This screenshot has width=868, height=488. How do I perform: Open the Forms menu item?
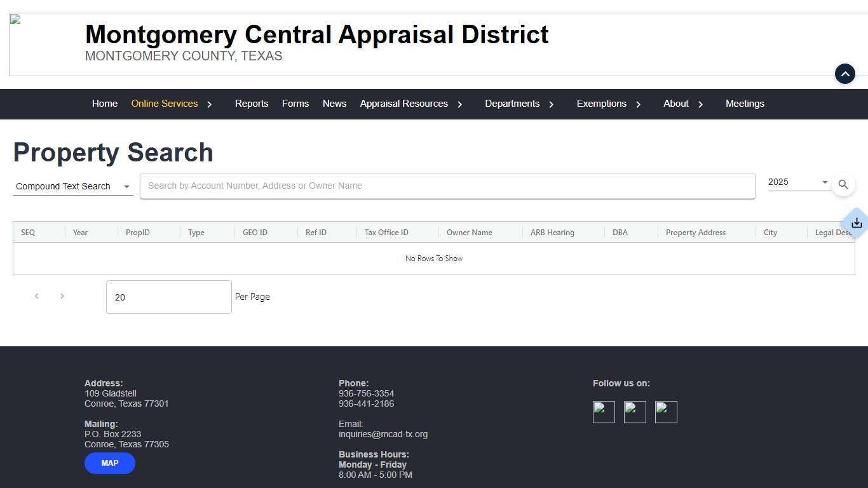295,104
